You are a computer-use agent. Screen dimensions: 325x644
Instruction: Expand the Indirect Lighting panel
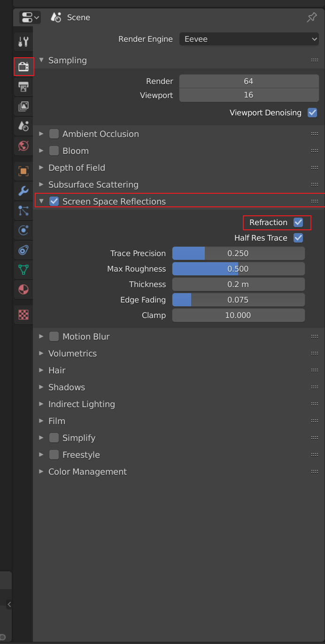(41, 404)
